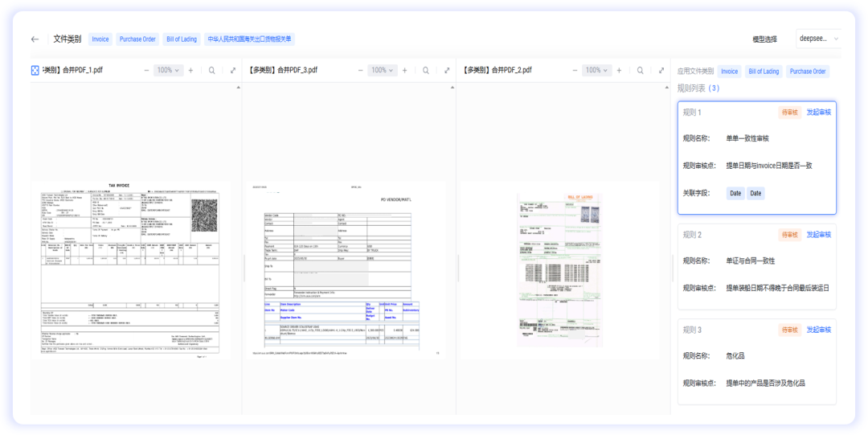Open the deepsee... model selection dropdown

[818, 39]
